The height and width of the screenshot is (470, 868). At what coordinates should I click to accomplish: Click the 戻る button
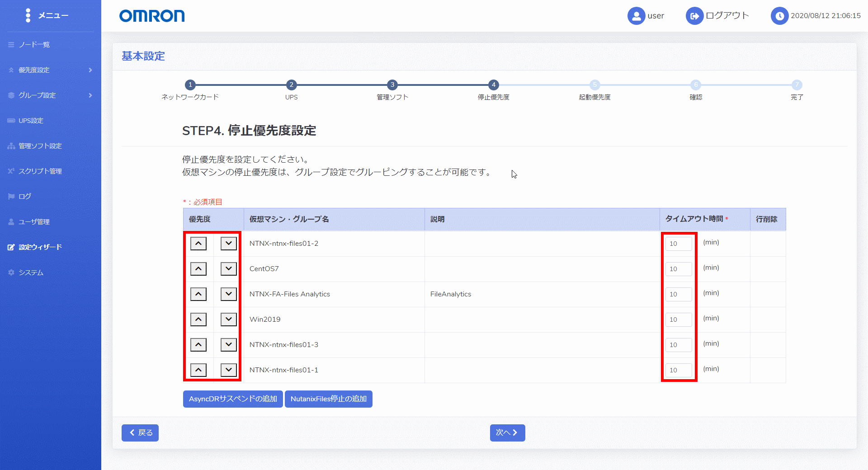tap(140, 433)
